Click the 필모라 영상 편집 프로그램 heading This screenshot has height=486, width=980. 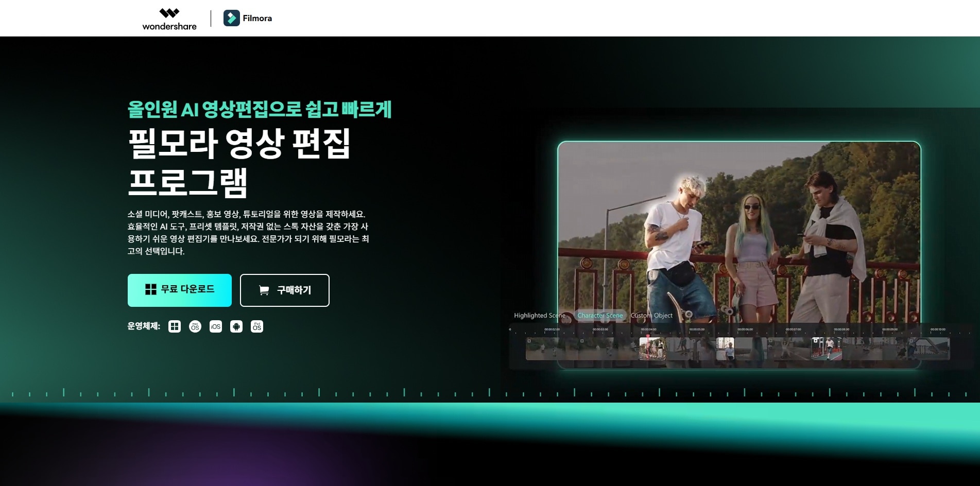(x=239, y=163)
